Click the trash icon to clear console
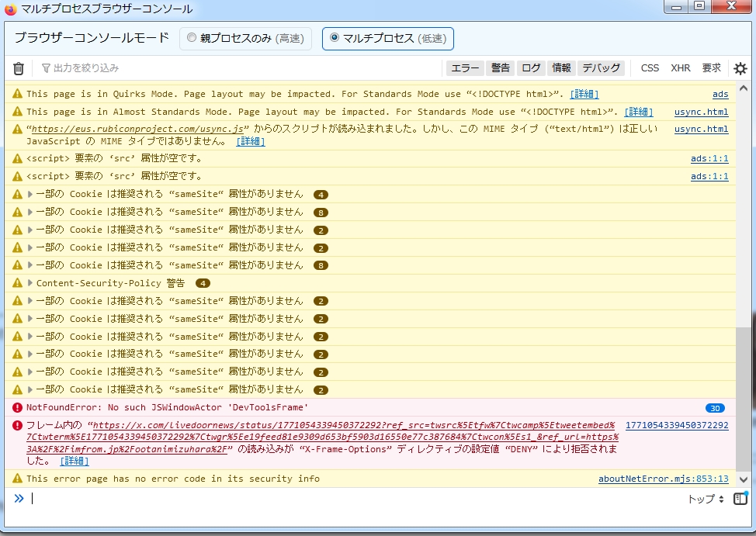The image size is (756, 536). [19, 68]
